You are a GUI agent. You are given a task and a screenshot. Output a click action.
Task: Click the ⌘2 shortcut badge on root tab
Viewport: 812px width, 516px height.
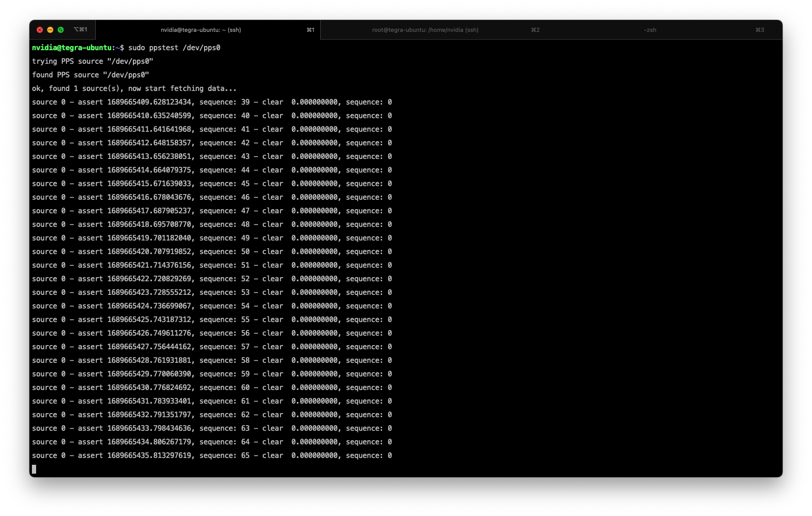[535, 30]
